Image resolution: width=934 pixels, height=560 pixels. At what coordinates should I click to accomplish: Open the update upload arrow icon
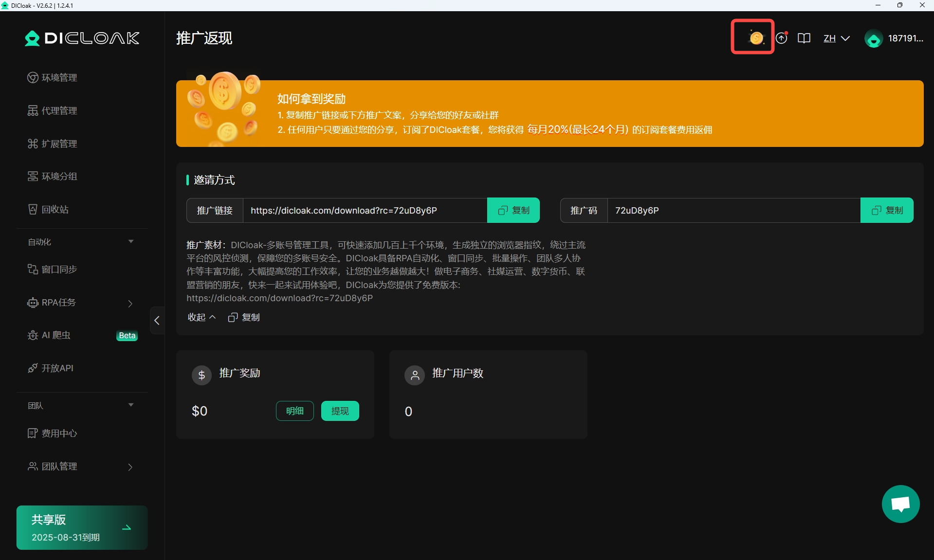click(x=782, y=38)
